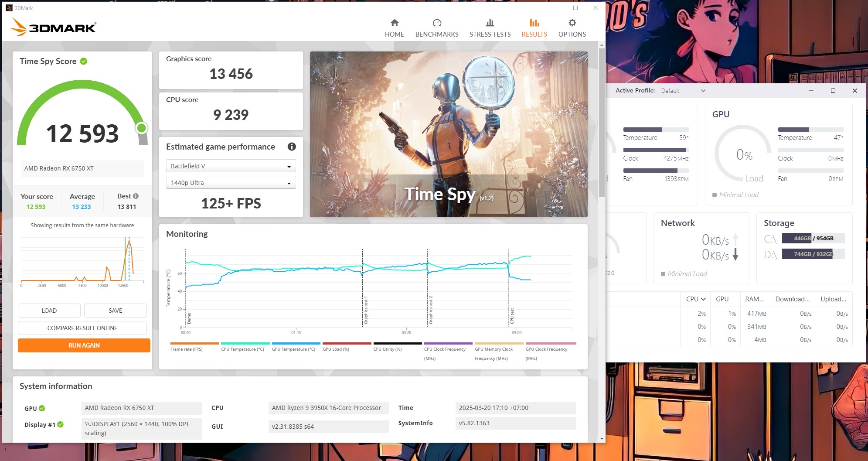The width and height of the screenshot is (868, 461).
Task: Open the 1440p Ultra resolution dropdown
Action: tap(231, 183)
